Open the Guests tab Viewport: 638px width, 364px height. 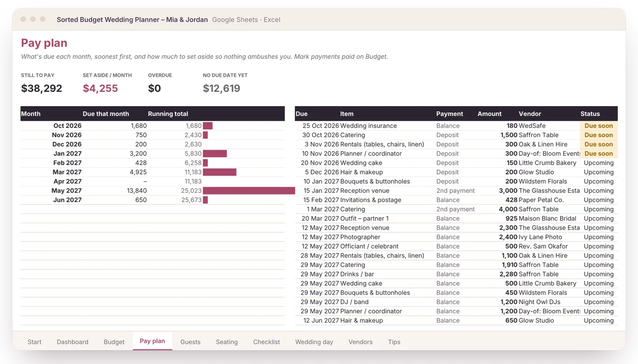click(x=190, y=342)
